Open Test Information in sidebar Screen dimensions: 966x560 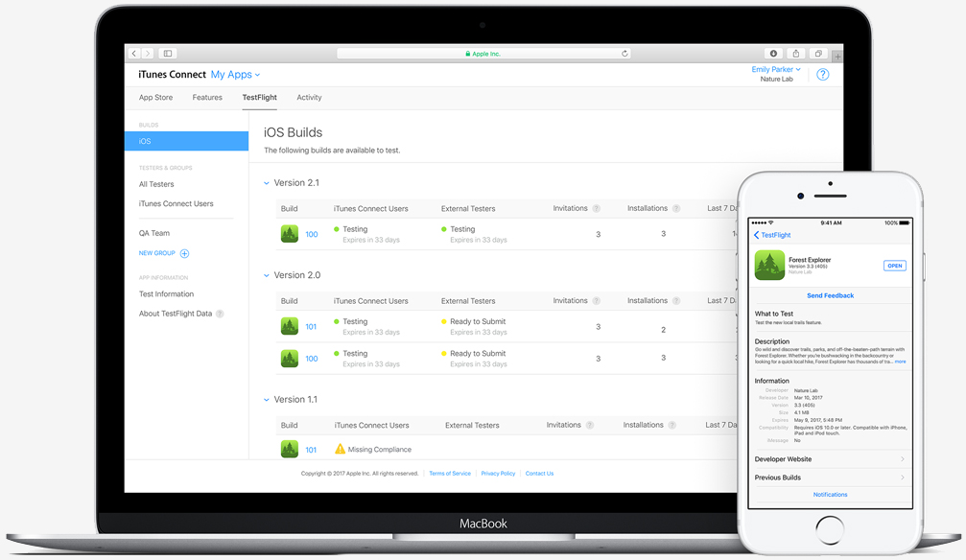point(166,293)
